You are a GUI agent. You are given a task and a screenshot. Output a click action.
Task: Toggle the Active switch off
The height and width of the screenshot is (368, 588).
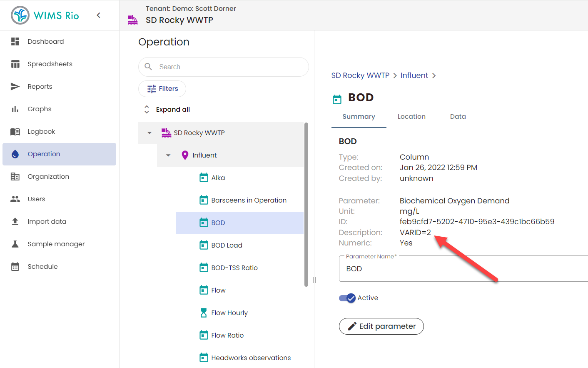[x=347, y=298]
